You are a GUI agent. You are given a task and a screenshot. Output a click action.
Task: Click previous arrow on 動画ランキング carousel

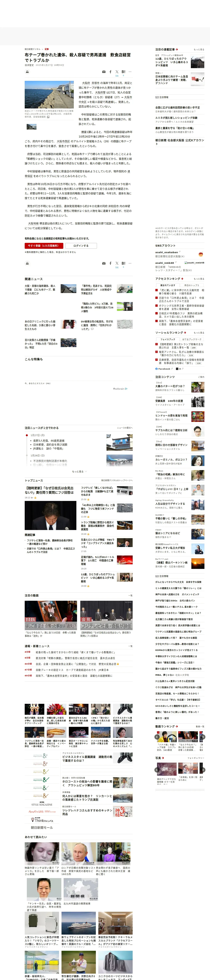coord(157,737)
